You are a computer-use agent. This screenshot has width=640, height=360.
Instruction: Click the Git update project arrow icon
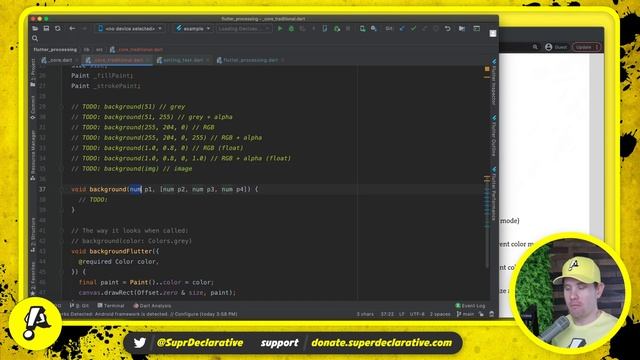coord(402,29)
